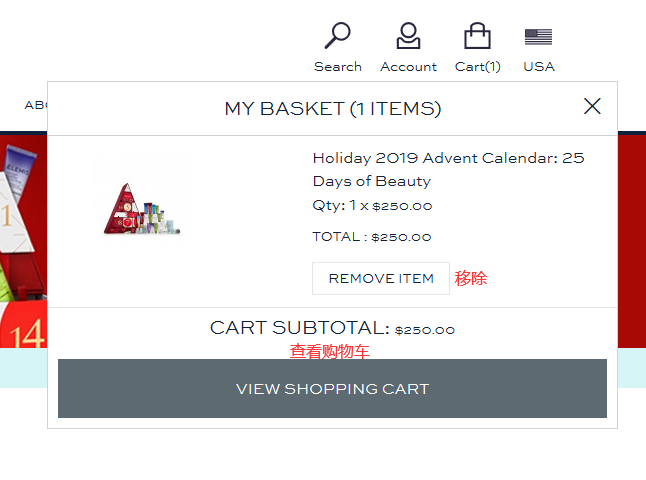Click the "Cart(1)" text label

click(x=478, y=67)
